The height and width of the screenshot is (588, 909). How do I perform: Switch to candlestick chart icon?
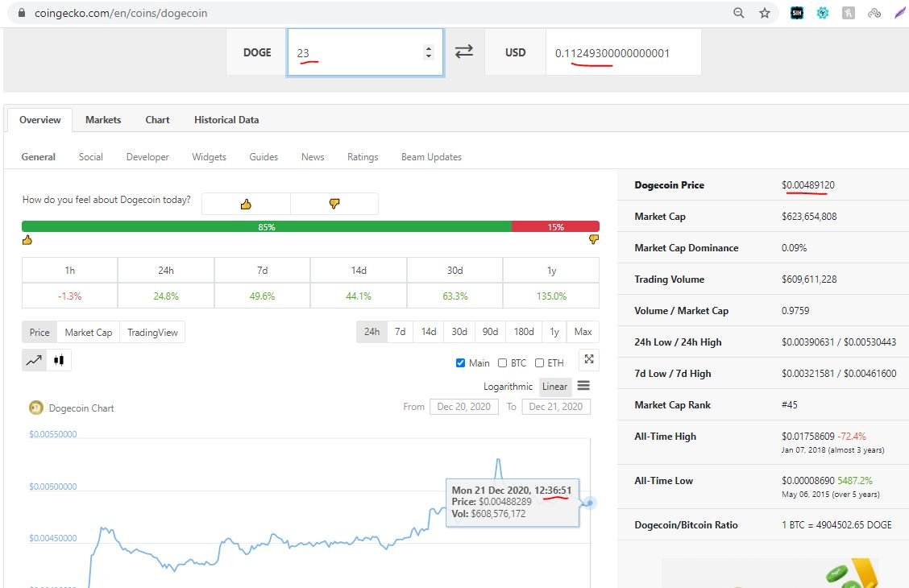(59, 360)
